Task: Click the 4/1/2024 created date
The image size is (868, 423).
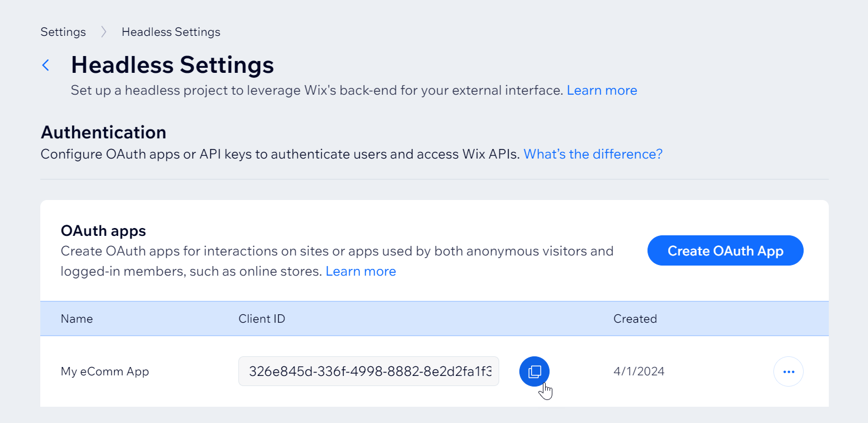Action: (x=639, y=371)
